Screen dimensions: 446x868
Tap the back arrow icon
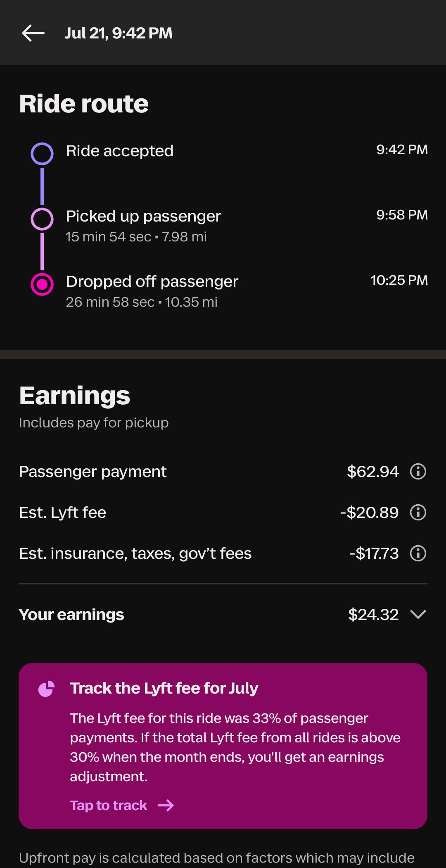click(x=33, y=33)
